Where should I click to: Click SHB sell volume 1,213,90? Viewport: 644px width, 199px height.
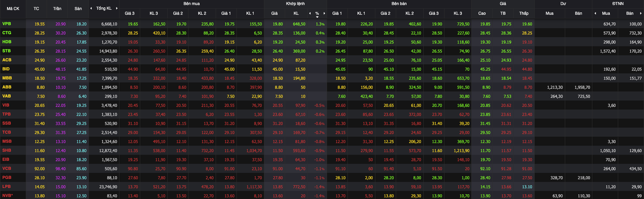[462, 151]
